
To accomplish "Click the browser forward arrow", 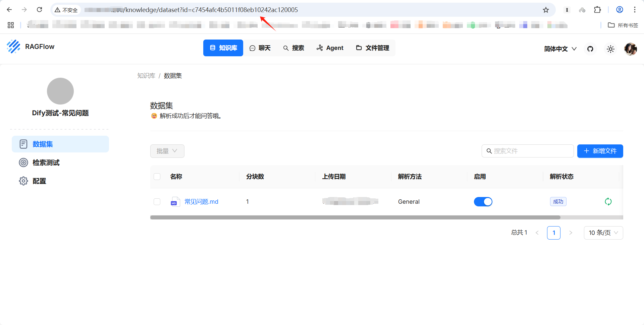I will pos(24,10).
